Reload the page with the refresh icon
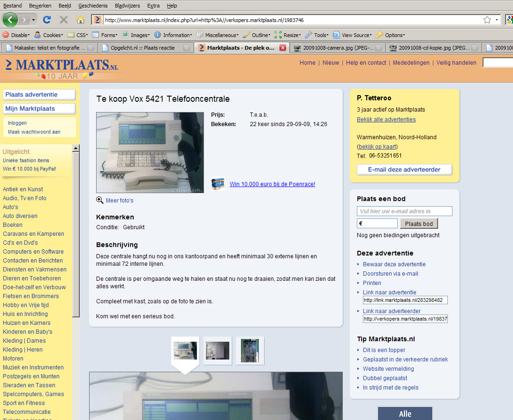Image resolution: width=513 pixels, height=420 pixels. [46, 20]
